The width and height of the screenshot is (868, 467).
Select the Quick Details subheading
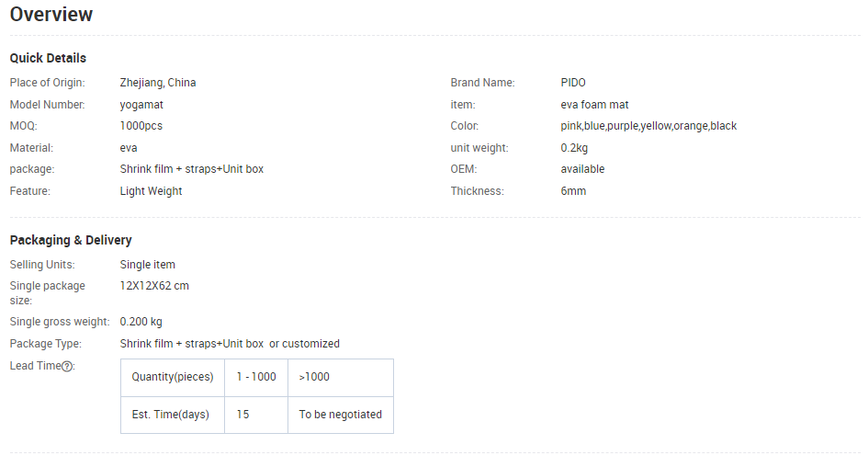[48, 59]
